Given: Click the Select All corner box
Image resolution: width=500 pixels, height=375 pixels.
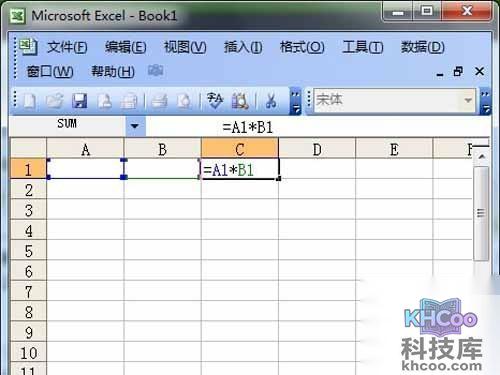Looking at the screenshot, I should [x=28, y=149].
